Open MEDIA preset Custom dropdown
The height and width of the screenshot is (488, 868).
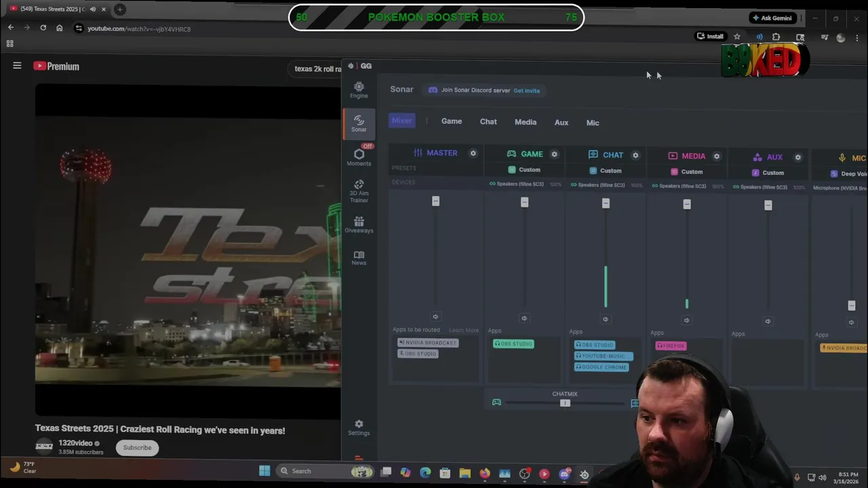click(686, 172)
